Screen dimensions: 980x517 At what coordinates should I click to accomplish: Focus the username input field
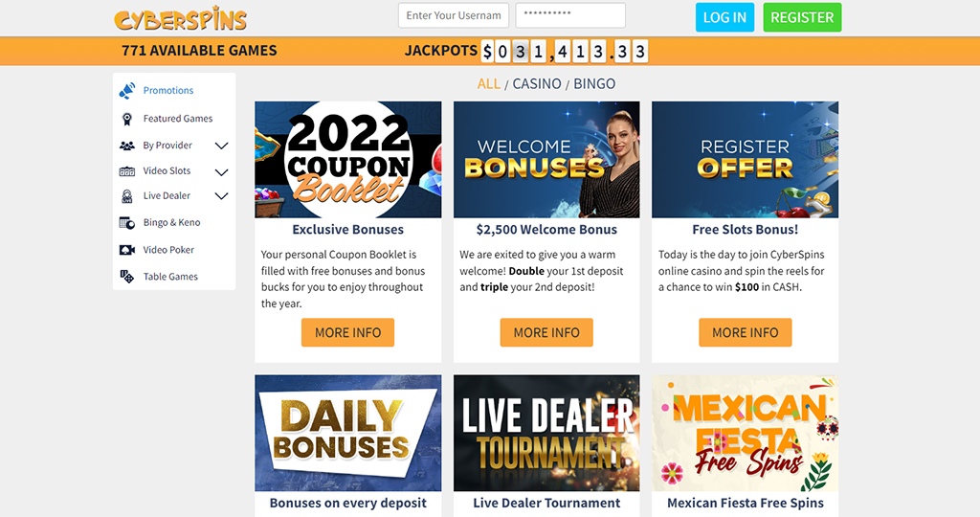point(453,15)
